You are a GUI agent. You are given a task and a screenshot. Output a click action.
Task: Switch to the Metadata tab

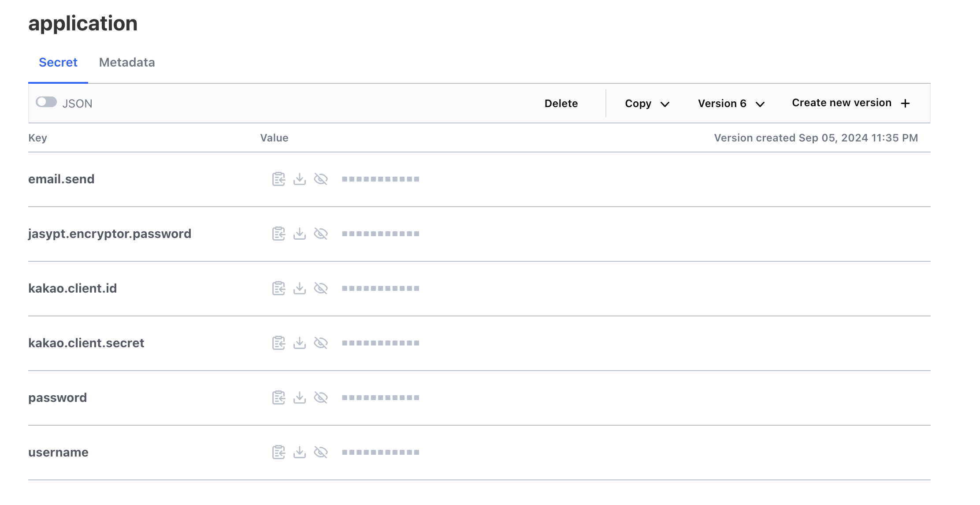pos(127,63)
